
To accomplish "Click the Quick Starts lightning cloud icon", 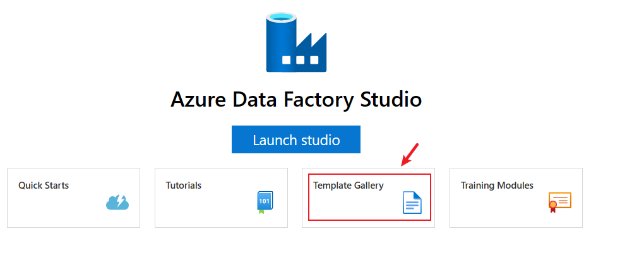I will tap(117, 202).
